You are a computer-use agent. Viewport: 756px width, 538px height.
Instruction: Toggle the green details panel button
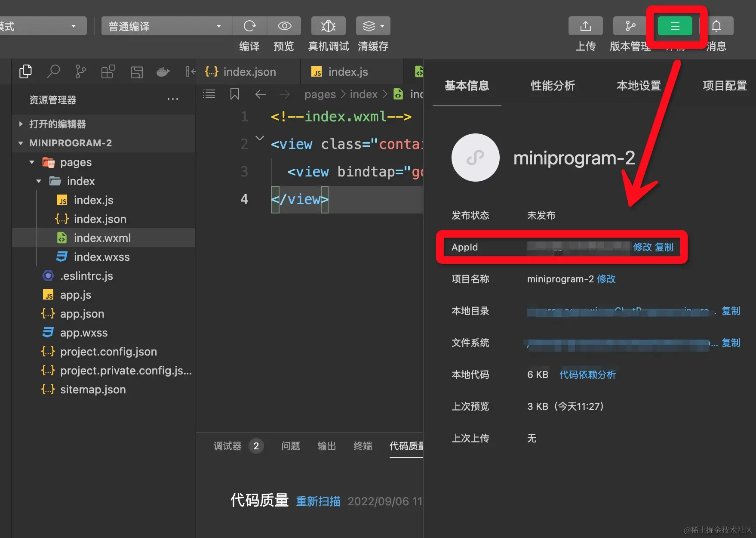pyautogui.click(x=675, y=26)
